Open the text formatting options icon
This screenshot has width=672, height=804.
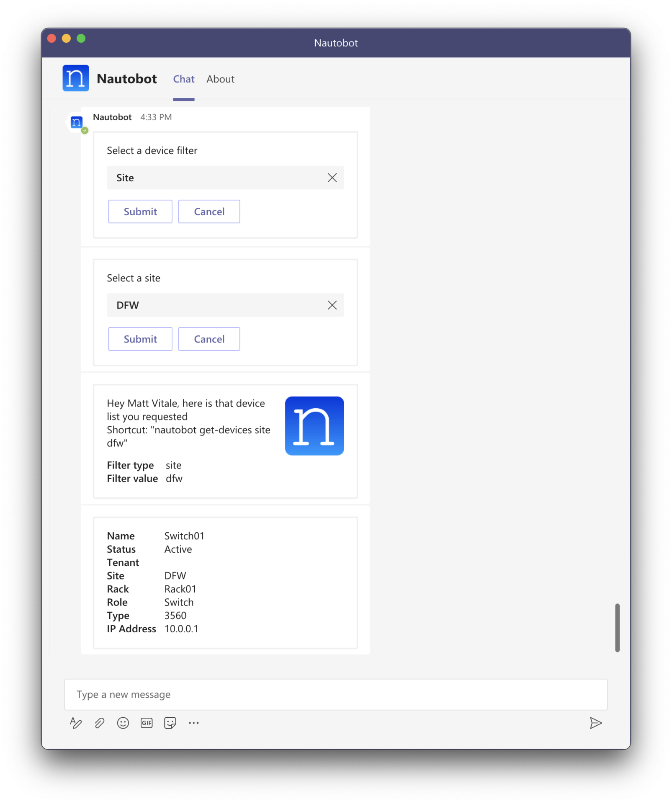(x=76, y=723)
